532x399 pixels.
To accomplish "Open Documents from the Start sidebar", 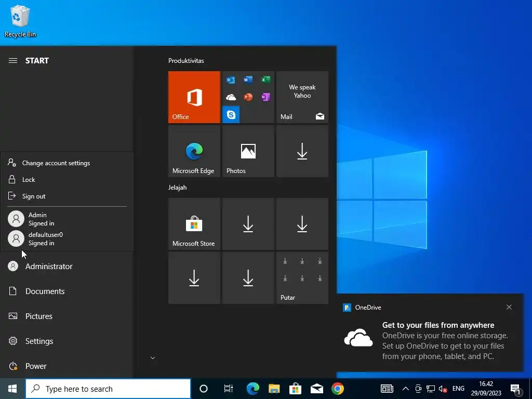I will (x=67, y=291).
